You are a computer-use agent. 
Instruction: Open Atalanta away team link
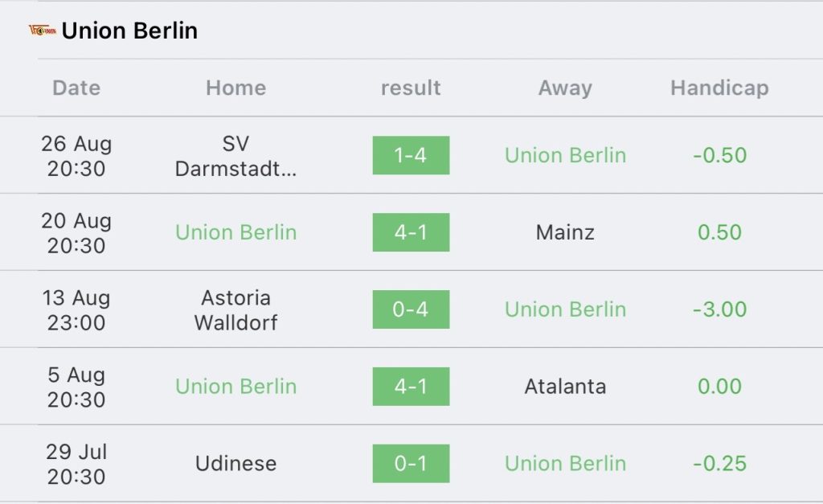click(565, 387)
